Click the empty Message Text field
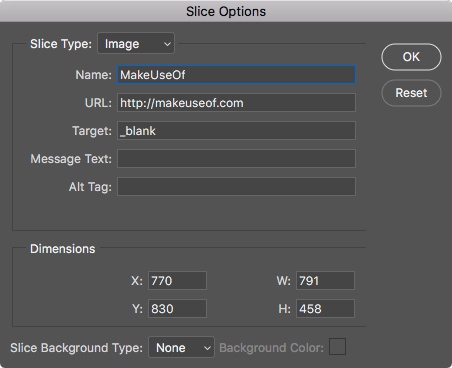This screenshot has height=368, width=452. point(236,159)
